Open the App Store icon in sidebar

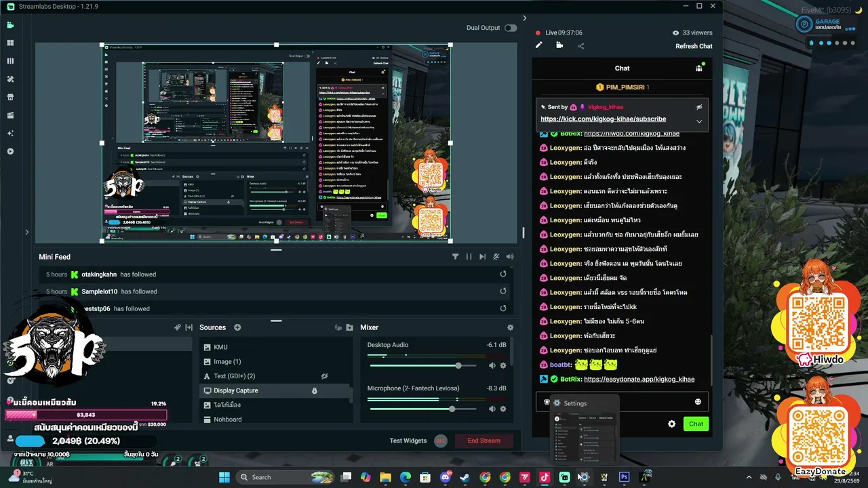click(10, 97)
